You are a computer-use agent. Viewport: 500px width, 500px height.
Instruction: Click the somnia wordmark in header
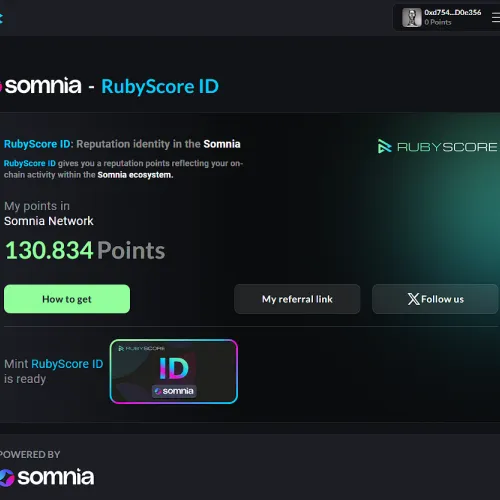pyautogui.click(x=43, y=85)
